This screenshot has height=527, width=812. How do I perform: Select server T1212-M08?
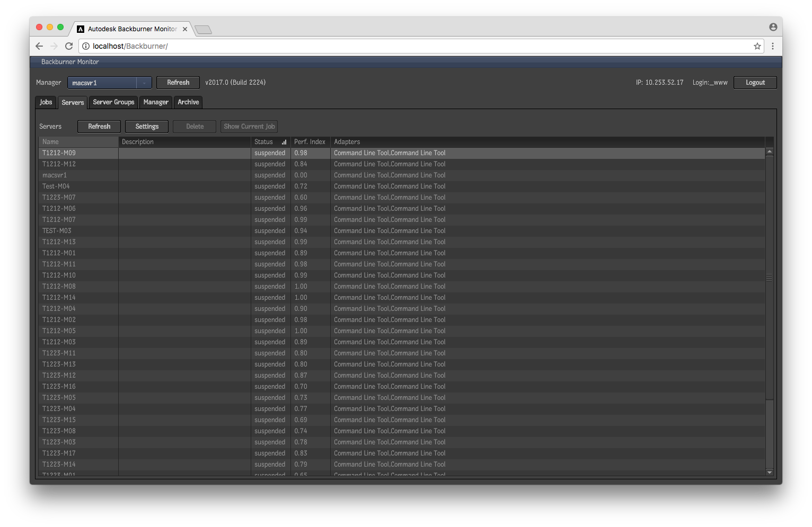[x=402, y=287]
